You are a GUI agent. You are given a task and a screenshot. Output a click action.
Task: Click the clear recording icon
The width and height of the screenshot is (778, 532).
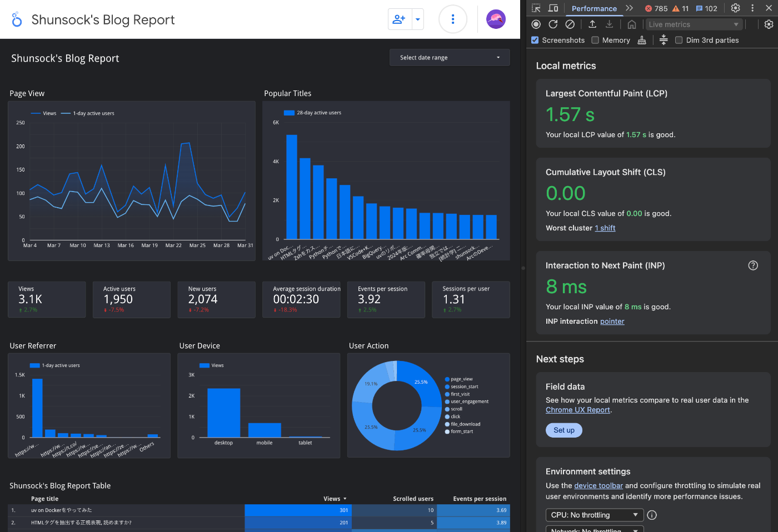coord(570,24)
